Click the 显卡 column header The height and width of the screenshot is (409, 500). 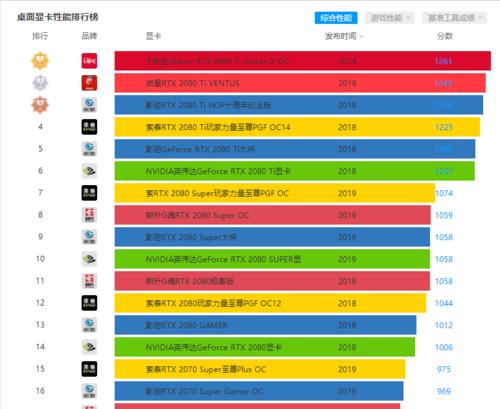(x=153, y=36)
